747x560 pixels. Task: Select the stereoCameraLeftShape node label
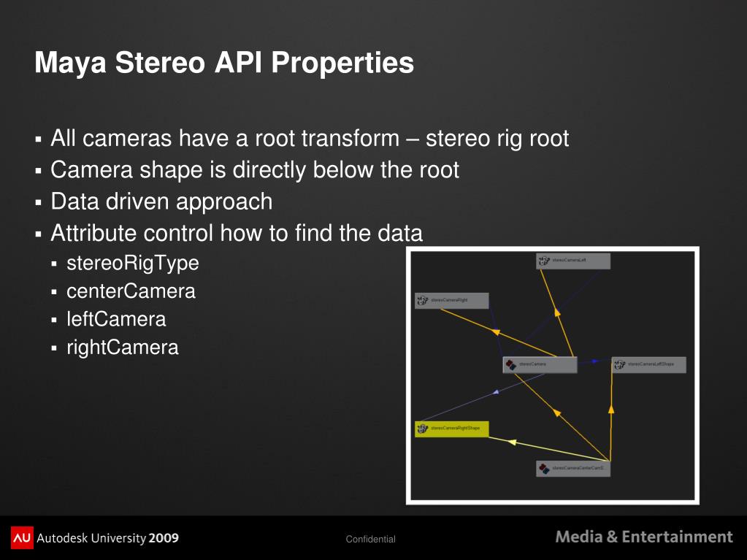[x=651, y=364]
